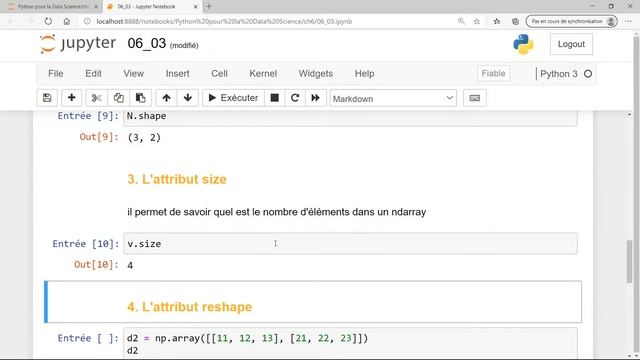Select the '4. L'attribut reshape' heading cell
Viewport: 640px width, 360px height.
click(313, 302)
